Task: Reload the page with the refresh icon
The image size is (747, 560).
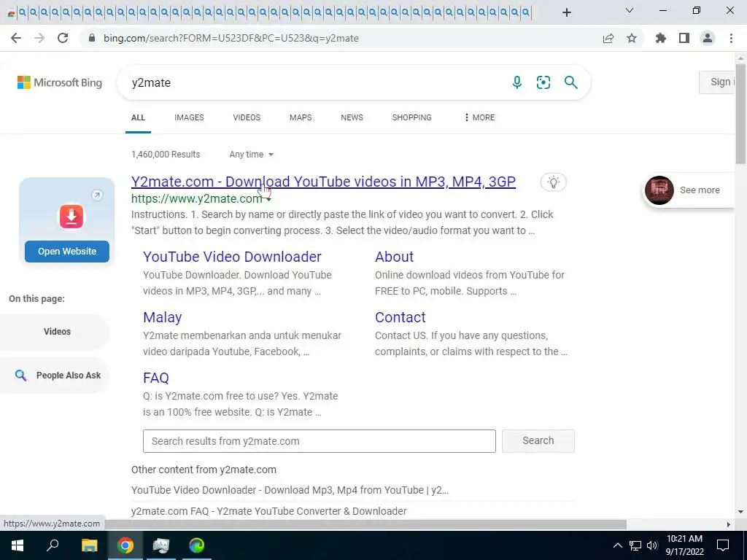Action: (63, 38)
